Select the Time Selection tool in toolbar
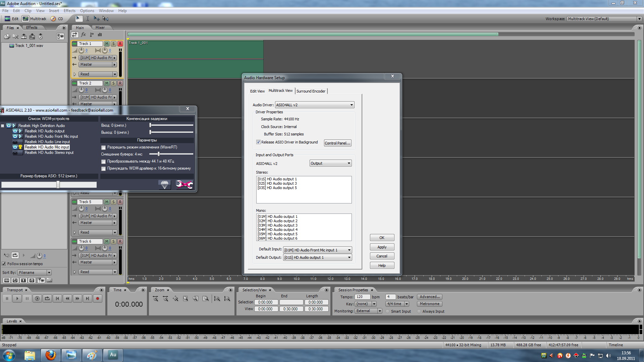This screenshot has height=362, width=644. click(x=88, y=19)
